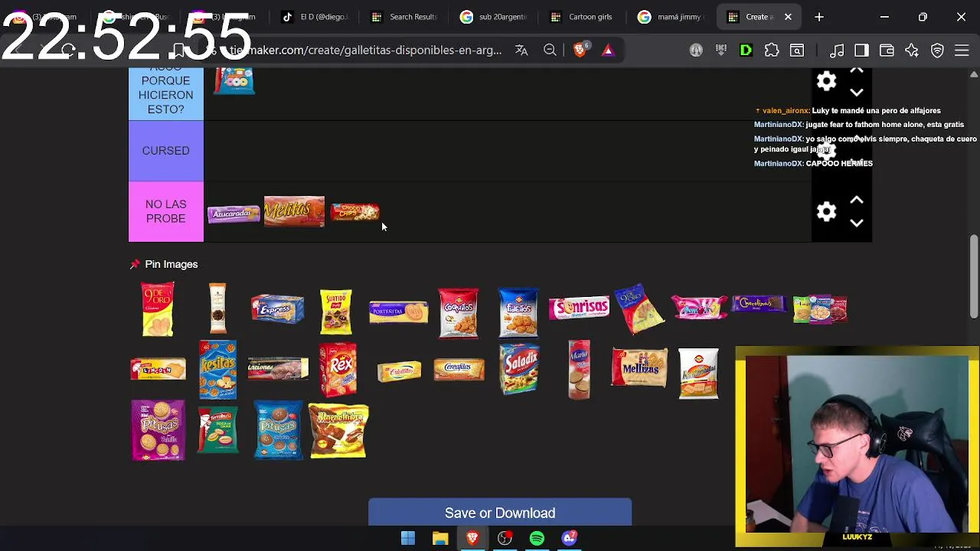Select the Kesitas snack bag
Image resolution: width=980 pixels, height=551 pixels.
point(218,370)
